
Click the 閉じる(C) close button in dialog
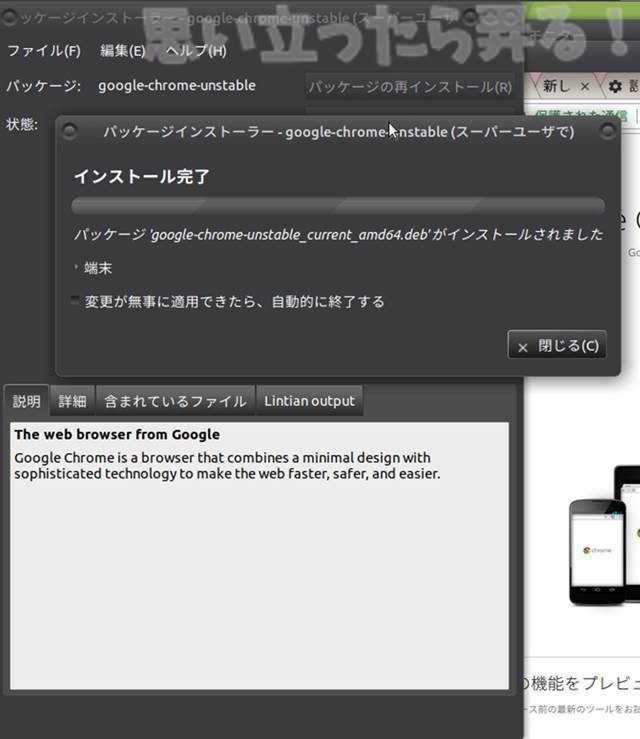557,345
